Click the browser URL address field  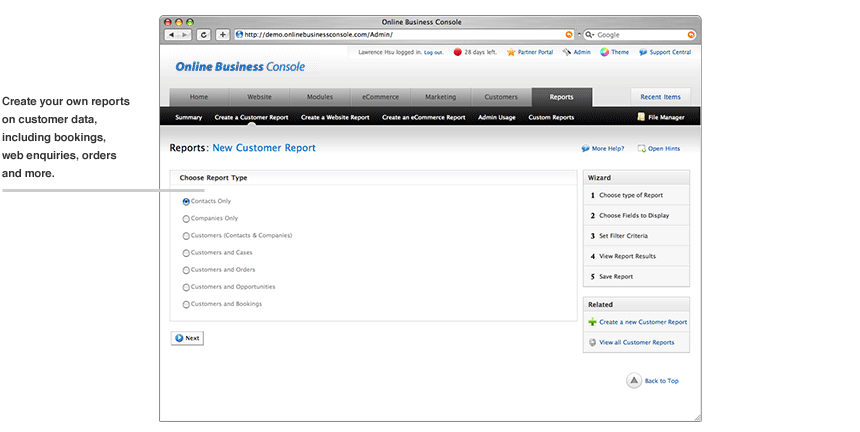400,34
